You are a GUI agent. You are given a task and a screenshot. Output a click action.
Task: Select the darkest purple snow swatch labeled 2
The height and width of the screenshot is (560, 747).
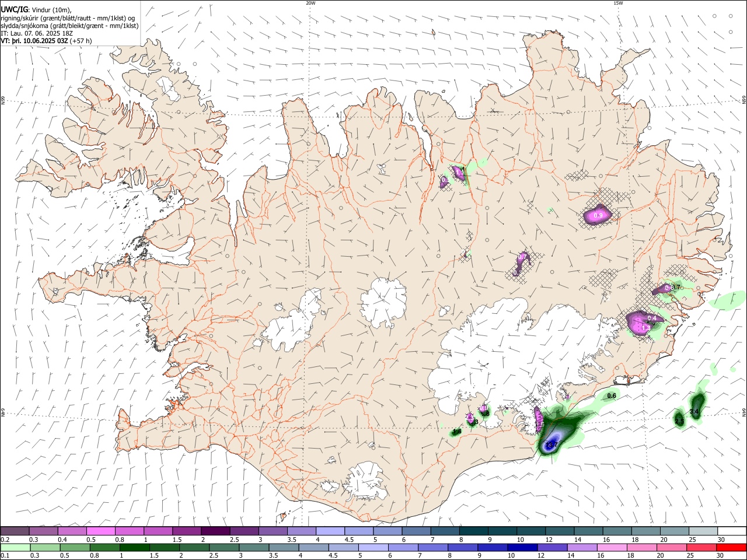click(215, 531)
